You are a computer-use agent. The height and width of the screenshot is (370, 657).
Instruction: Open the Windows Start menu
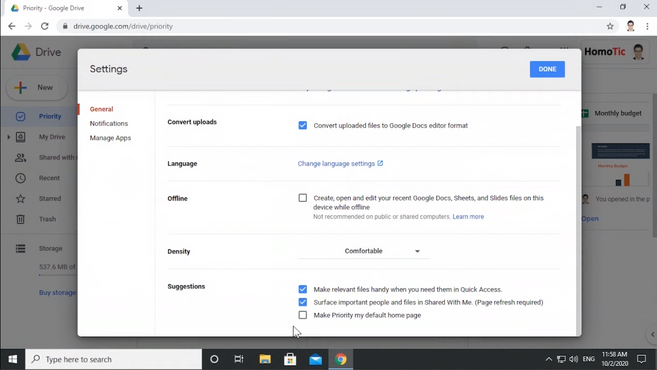point(13,359)
